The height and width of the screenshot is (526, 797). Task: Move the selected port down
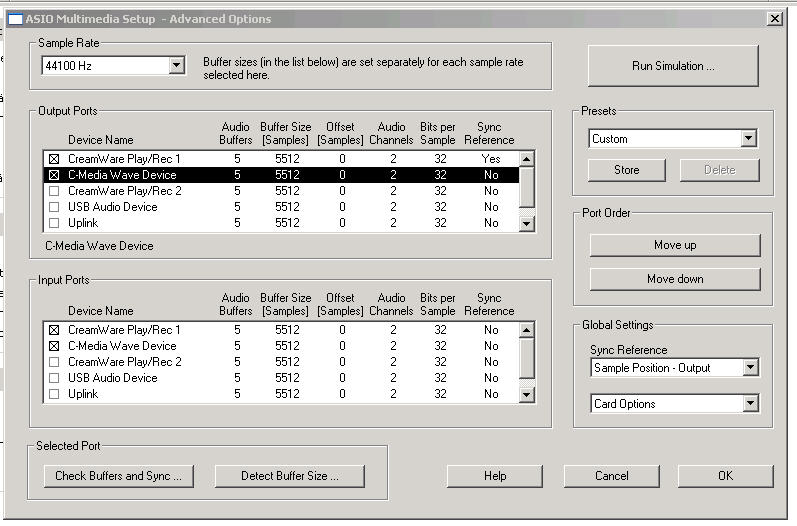(x=675, y=279)
